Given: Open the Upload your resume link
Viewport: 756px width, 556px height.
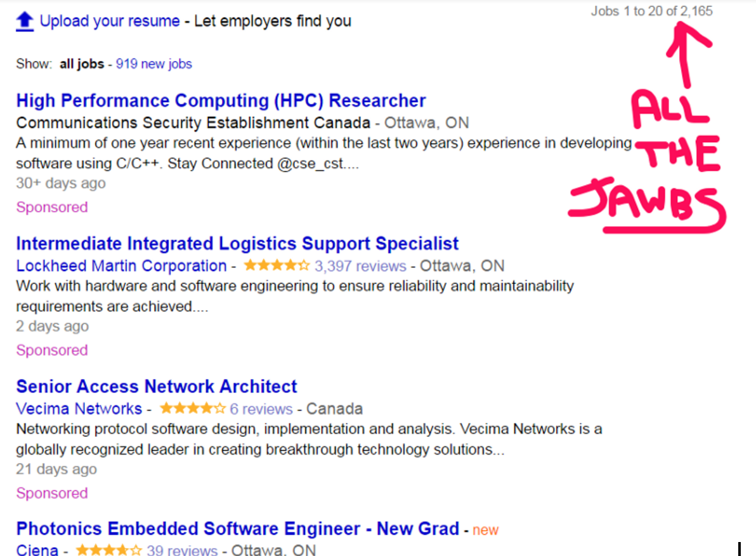Looking at the screenshot, I should click(110, 21).
